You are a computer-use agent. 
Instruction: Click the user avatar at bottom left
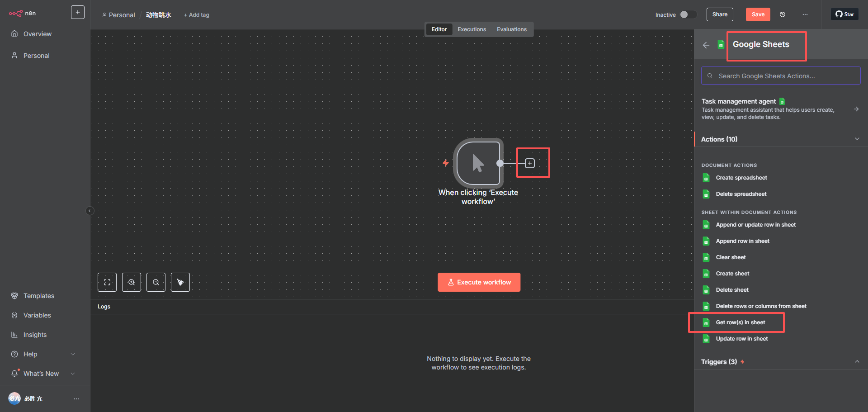[14, 398]
